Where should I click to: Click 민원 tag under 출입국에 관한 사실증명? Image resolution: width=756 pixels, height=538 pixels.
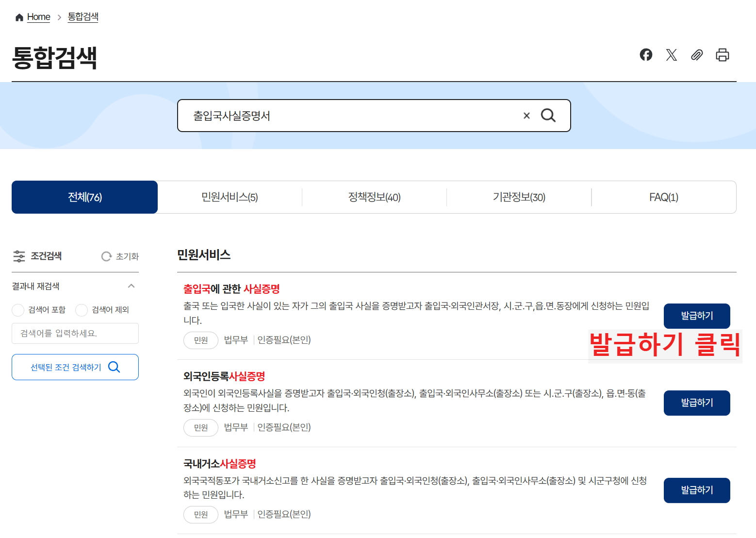(201, 340)
